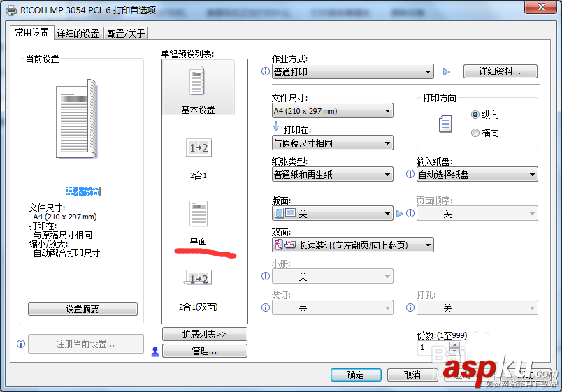
Task: Open the 版面 dropdown
Action: tap(332, 213)
